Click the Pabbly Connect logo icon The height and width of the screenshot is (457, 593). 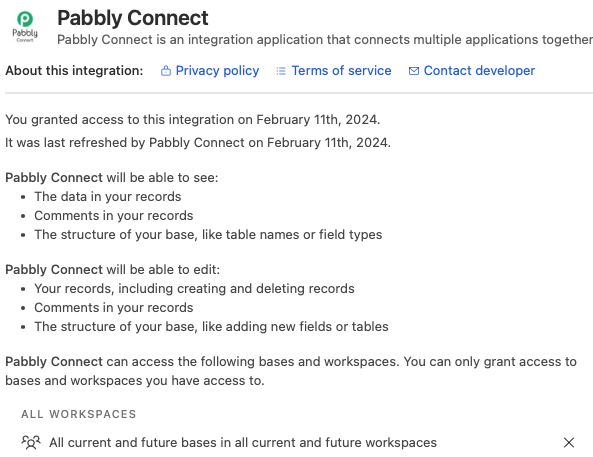(25, 26)
